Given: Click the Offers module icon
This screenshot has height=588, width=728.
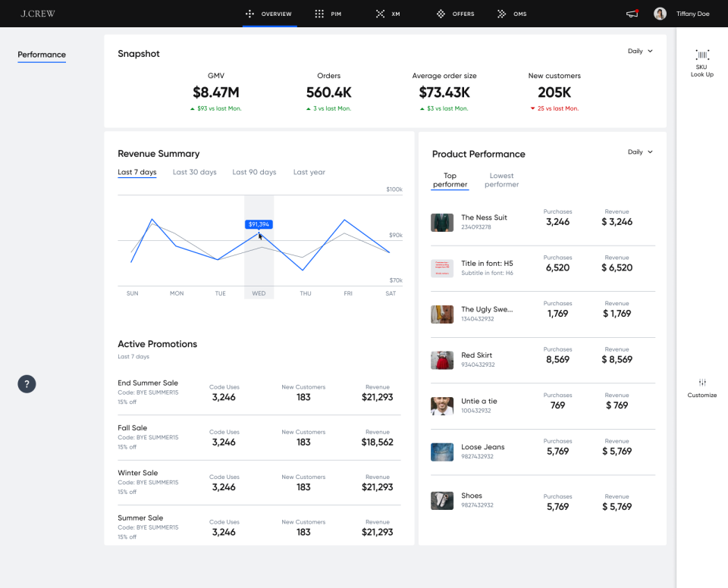Looking at the screenshot, I should tap(441, 14).
